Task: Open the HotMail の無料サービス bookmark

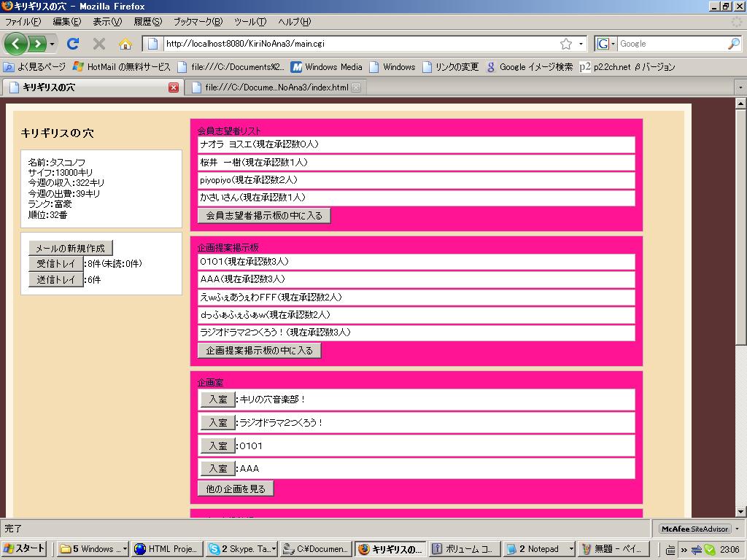Action: [122, 67]
